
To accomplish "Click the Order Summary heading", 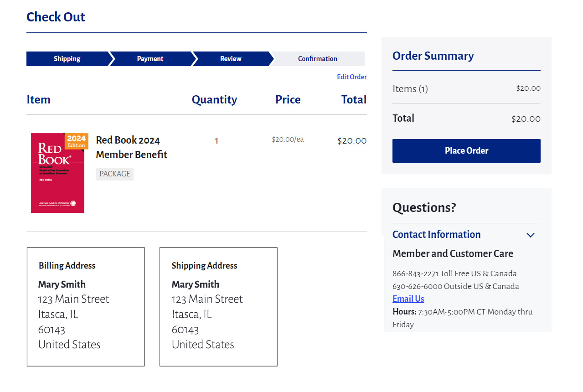I will pos(433,56).
